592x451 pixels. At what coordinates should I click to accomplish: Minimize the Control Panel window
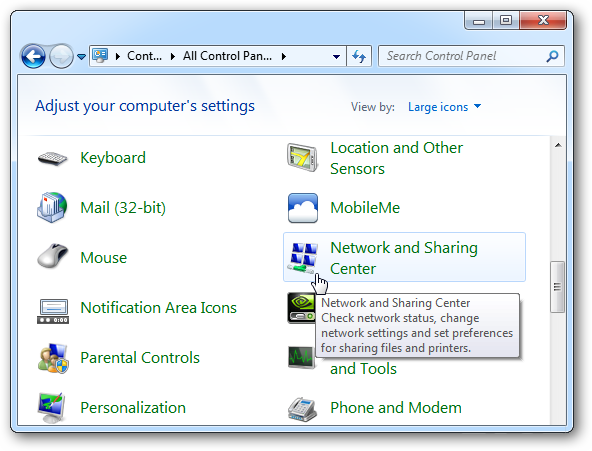click(479, 20)
